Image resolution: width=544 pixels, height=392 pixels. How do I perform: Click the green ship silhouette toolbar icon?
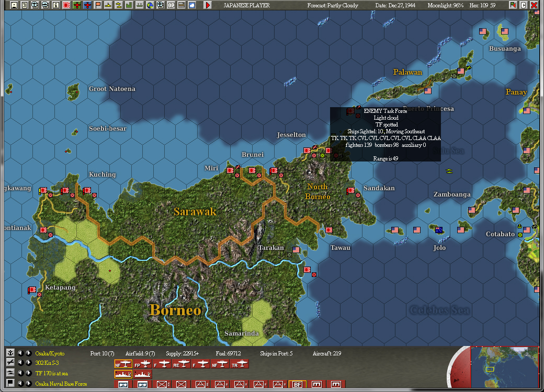140,5
